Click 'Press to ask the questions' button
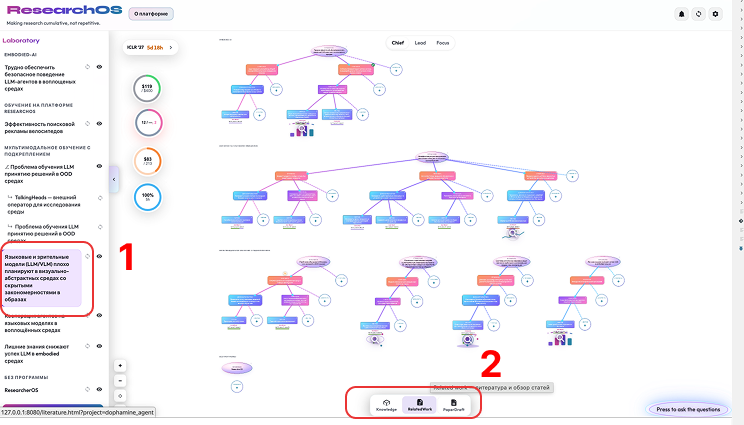This screenshot has height=425, width=744. pos(688,409)
